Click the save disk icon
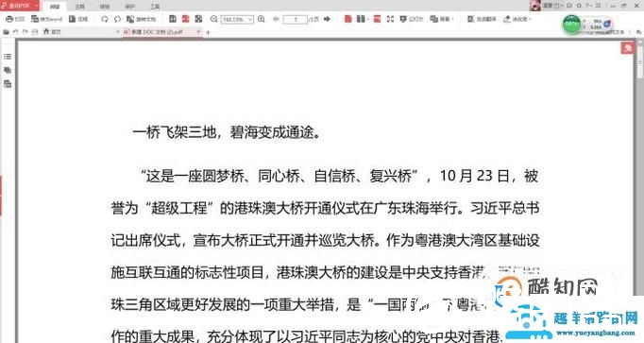The image size is (644, 343). click(35, 31)
